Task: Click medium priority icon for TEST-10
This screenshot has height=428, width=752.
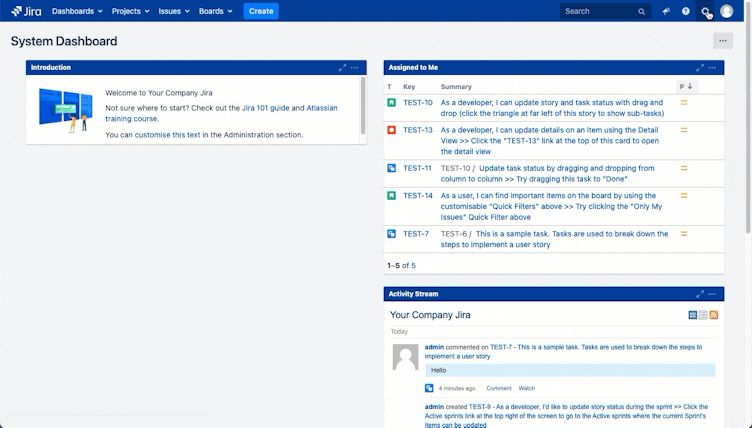Action: point(684,102)
